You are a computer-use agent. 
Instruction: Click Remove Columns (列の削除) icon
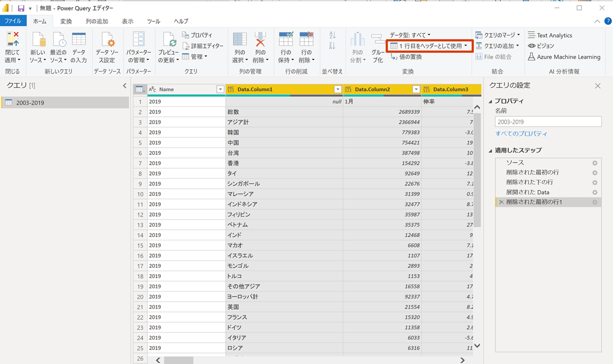[x=260, y=39]
